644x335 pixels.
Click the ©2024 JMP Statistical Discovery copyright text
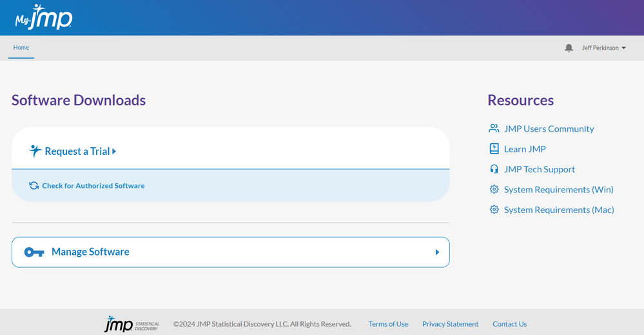point(262,324)
